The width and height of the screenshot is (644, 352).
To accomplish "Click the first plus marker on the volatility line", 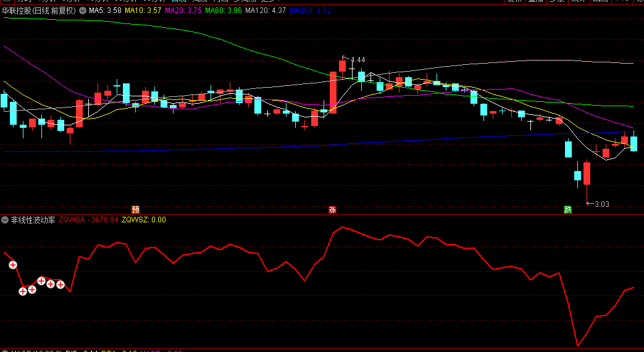I will tap(13, 265).
